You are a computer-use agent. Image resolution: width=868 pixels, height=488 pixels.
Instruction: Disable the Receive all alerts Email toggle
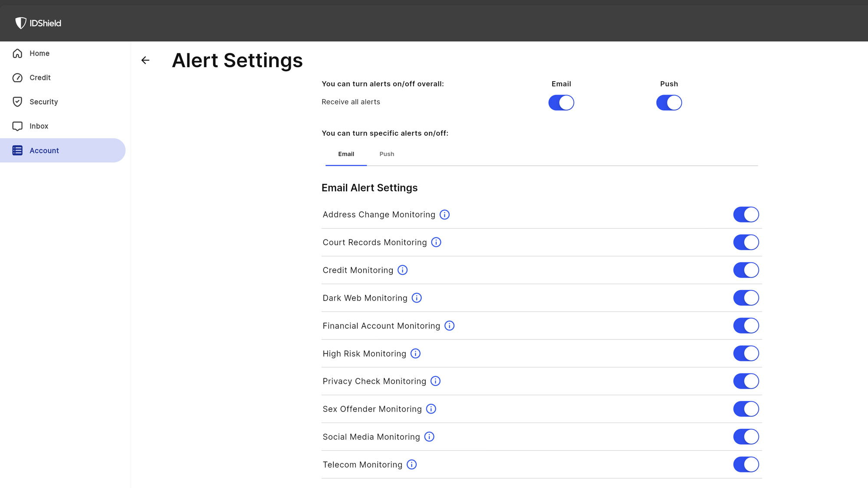coord(561,103)
